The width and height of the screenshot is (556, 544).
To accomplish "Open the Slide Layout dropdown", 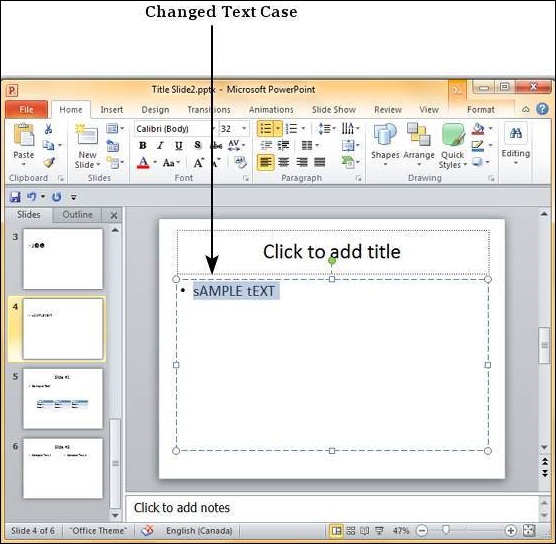I will coord(115,128).
